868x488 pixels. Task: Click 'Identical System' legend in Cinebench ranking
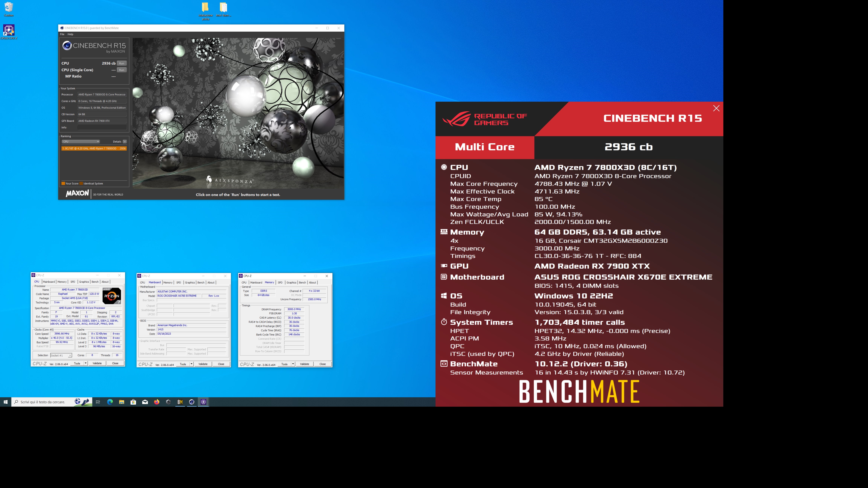click(x=91, y=184)
